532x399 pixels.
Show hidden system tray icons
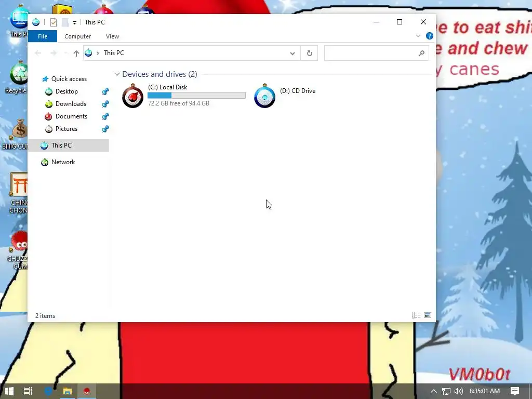coord(434,391)
